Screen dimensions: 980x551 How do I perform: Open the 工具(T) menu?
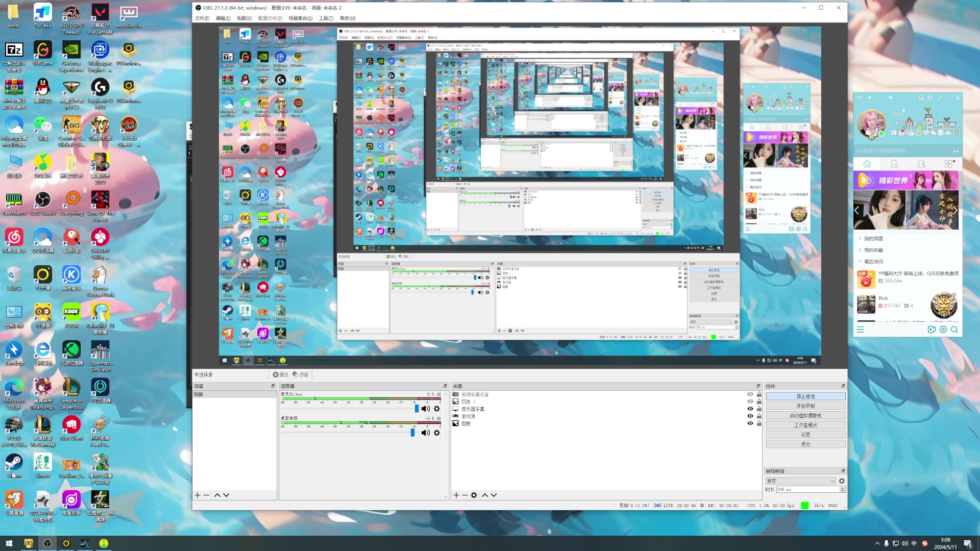326,18
